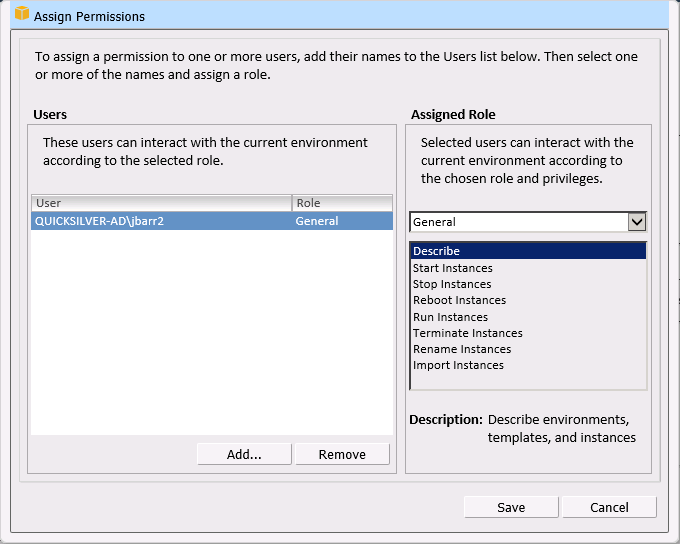Choose Import Instances from the privileges list
680x544 pixels.
click(x=458, y=365)
